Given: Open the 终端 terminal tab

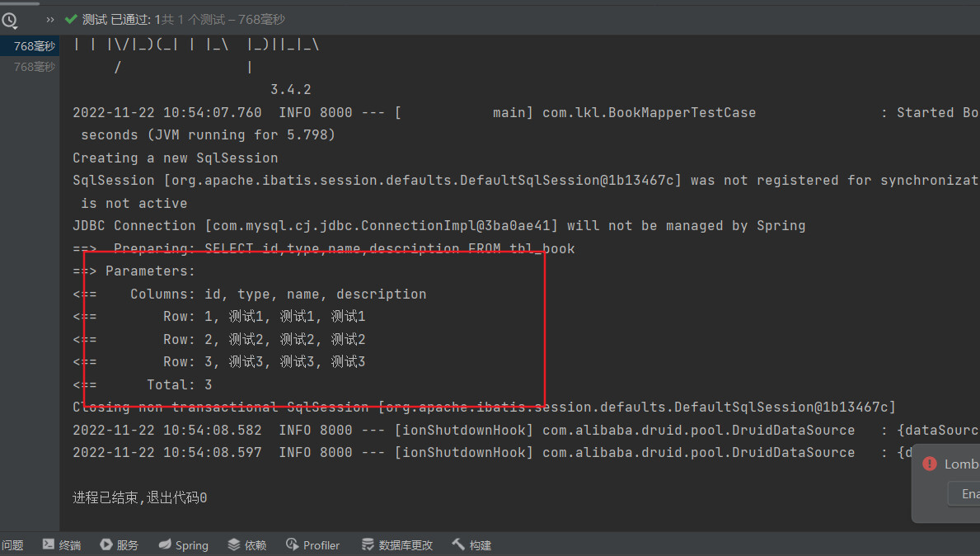Looking at the screenshot, I should click(62, 545).
